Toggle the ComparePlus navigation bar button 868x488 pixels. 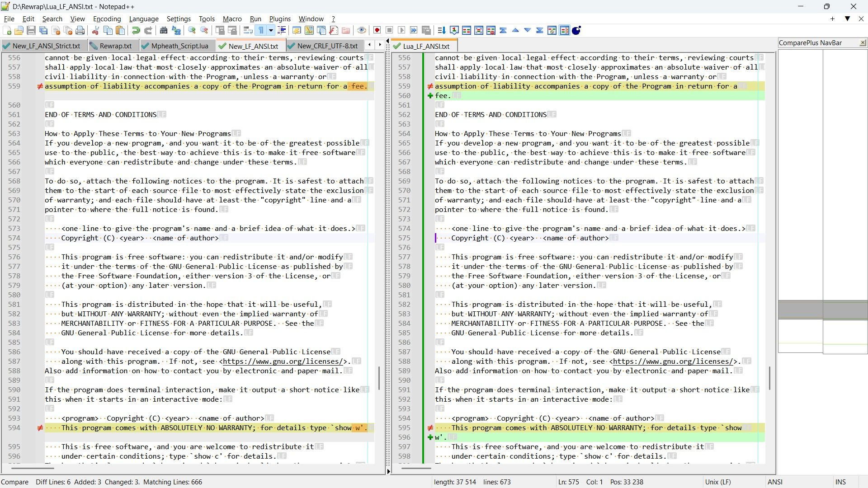coord(564,30)
